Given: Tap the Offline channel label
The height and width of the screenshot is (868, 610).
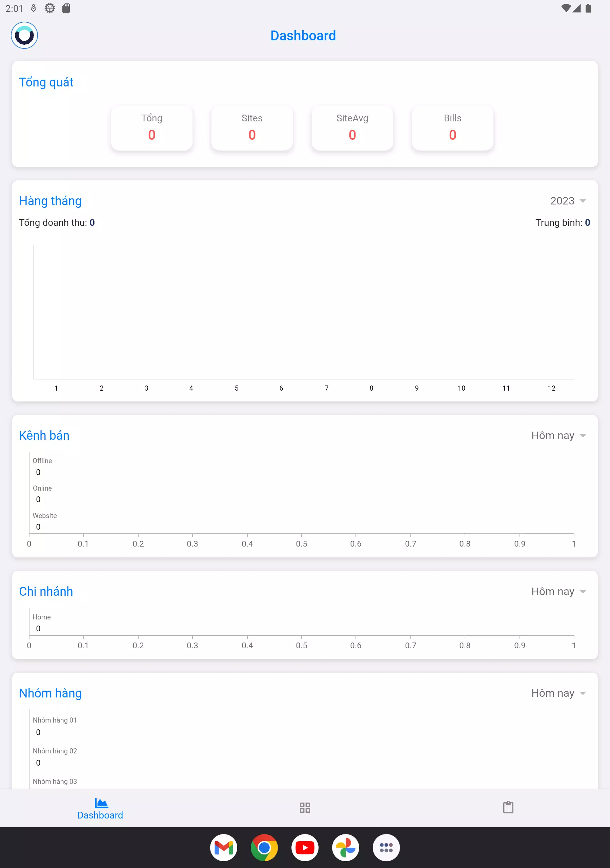Looking at the screenshot, I should point(42,460).
